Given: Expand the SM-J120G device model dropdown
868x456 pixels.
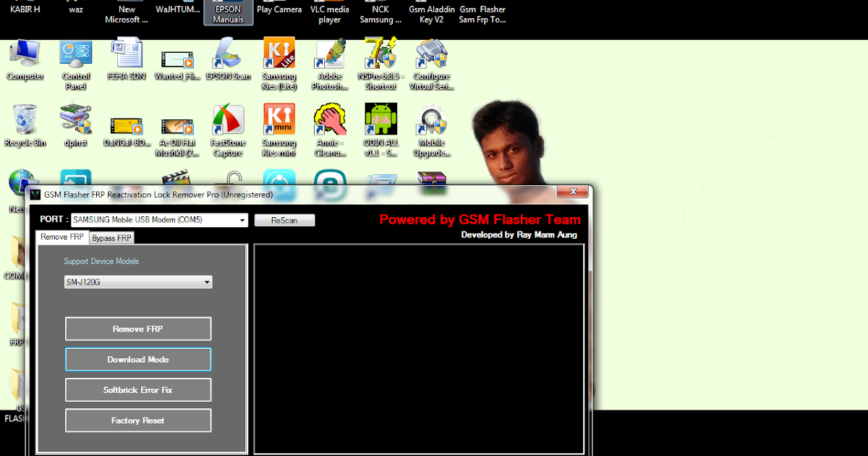Looking at the screenshot, I should coord(207,282).
